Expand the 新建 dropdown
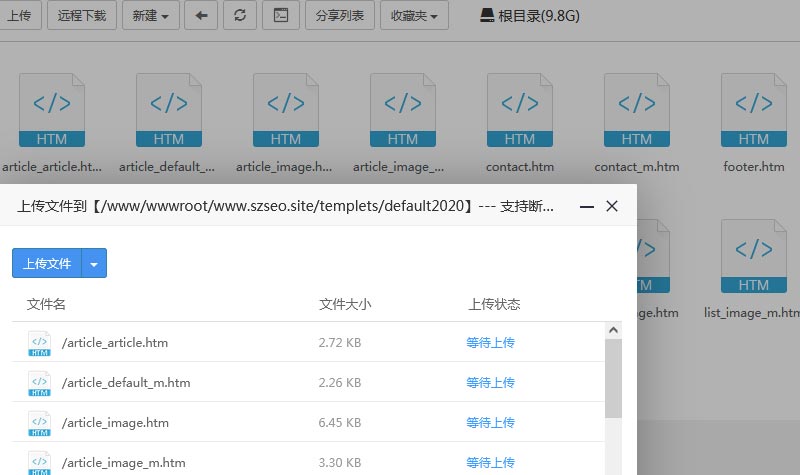This screenshot has height=475, width=800. point(151,15)
